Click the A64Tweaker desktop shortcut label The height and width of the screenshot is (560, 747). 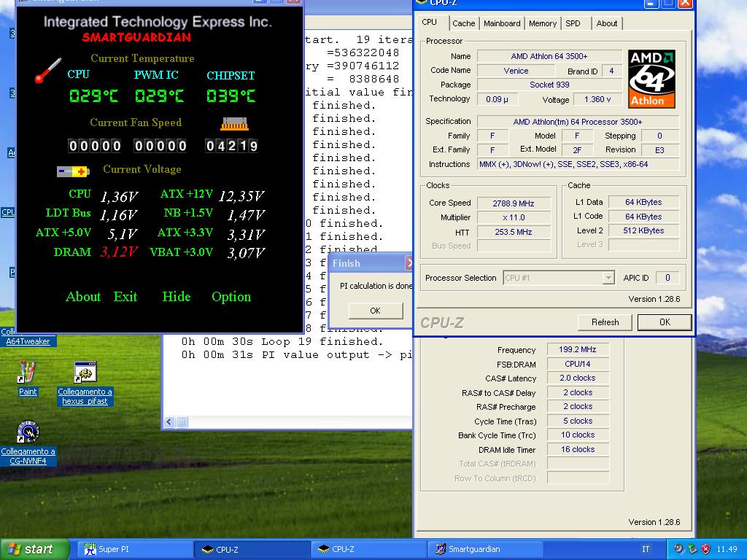click(x=28, y=341)
